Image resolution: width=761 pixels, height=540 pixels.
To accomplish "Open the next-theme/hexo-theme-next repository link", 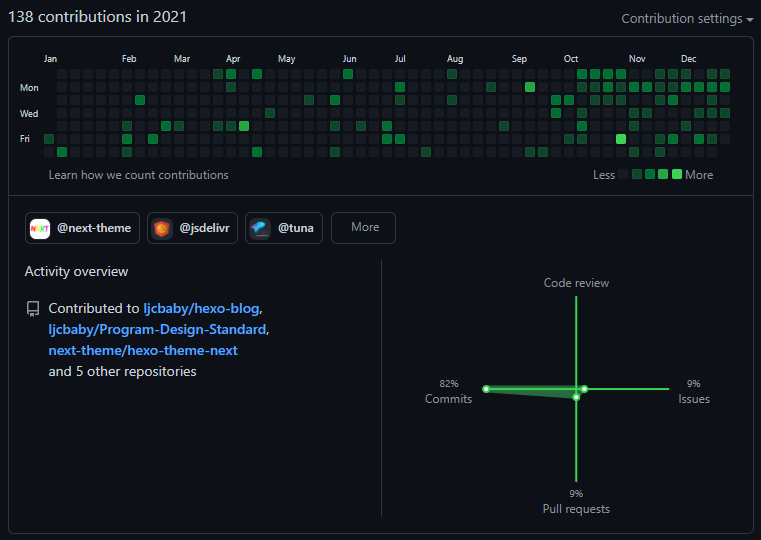I will (143, 351).
